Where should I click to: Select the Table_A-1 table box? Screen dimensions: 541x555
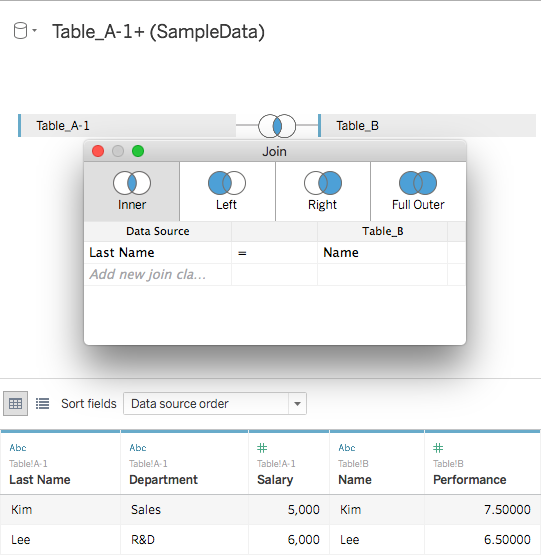(127, 125)
